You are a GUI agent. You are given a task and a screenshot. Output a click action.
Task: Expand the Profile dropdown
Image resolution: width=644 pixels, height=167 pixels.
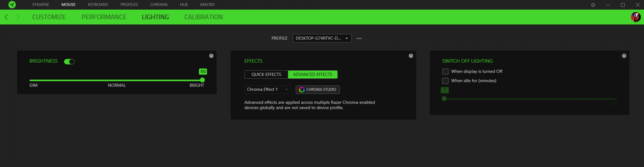(x=322, y=38)
